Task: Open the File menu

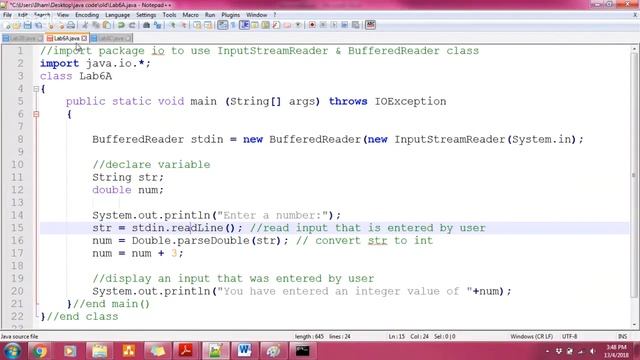Action: 7,15
